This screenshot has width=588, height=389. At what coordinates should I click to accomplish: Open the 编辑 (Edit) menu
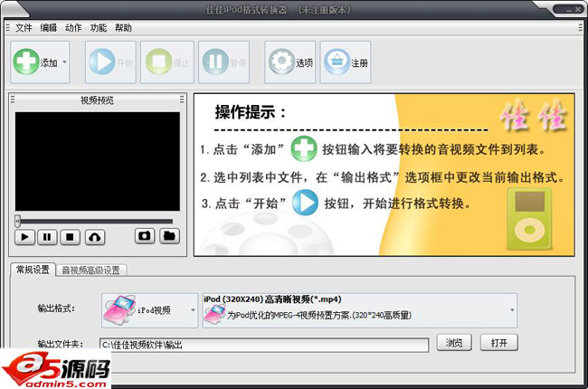[x=48, y=28]
